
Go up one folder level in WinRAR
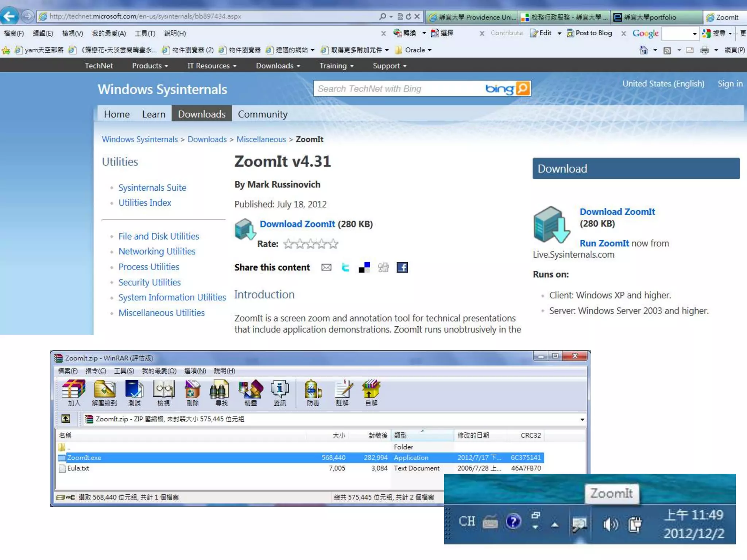click(x=66, y=419)
